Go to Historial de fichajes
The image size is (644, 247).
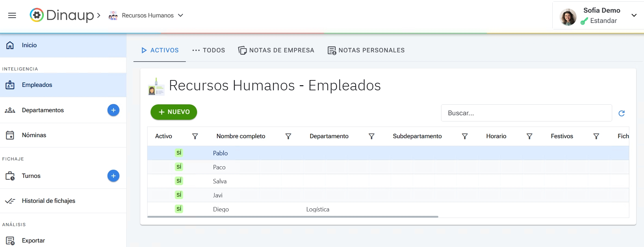(48, 201)
